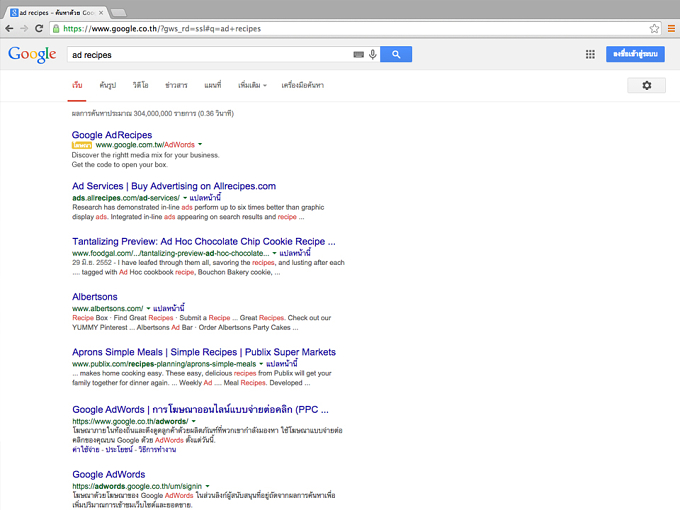Click the browser forward arrow

point(24,29)
